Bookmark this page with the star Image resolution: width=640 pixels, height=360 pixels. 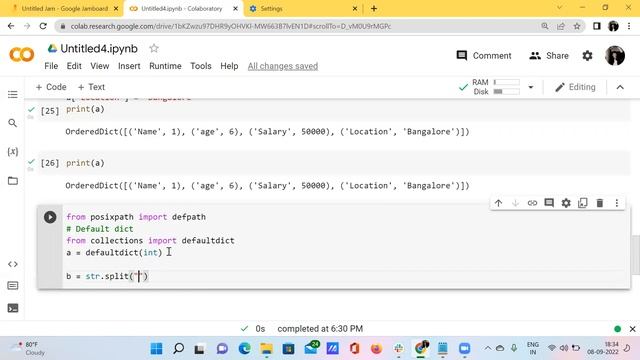click(x=577, y=26)
